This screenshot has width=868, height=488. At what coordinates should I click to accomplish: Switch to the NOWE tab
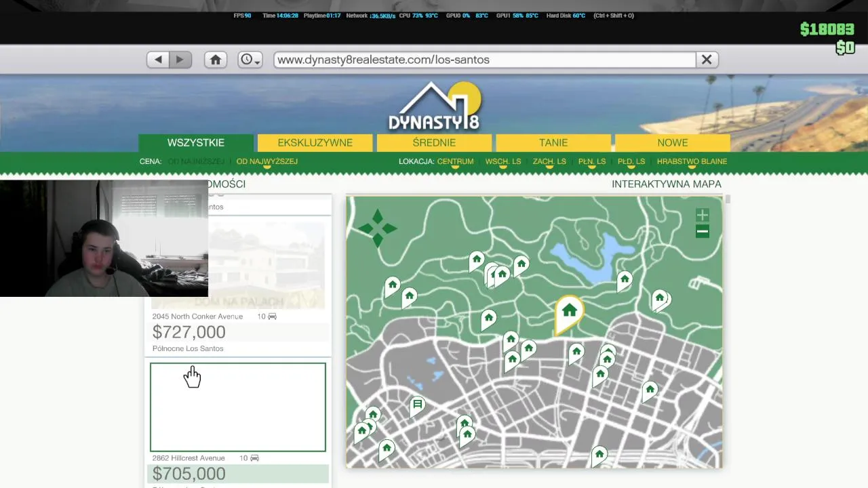click(673, 142)
